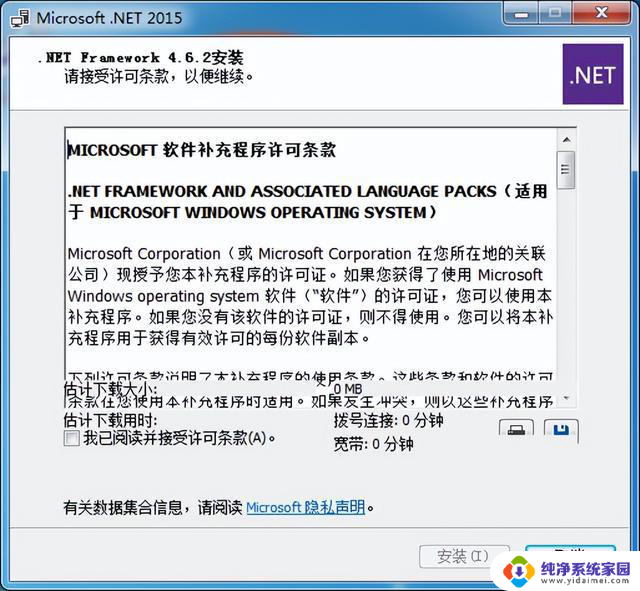640x591 pixels.
Task: Click the save license terms icon
Action: pos(561,430)
